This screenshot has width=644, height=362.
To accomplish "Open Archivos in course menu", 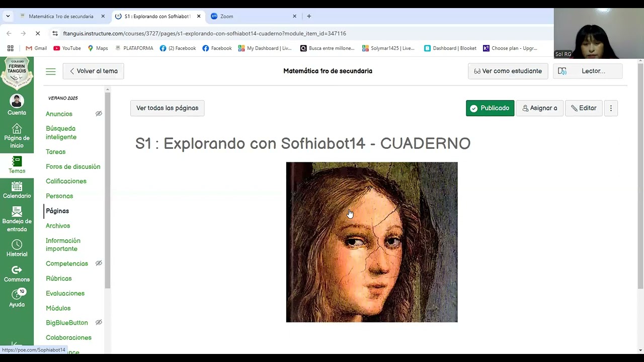I will click(x=58, y=226).
